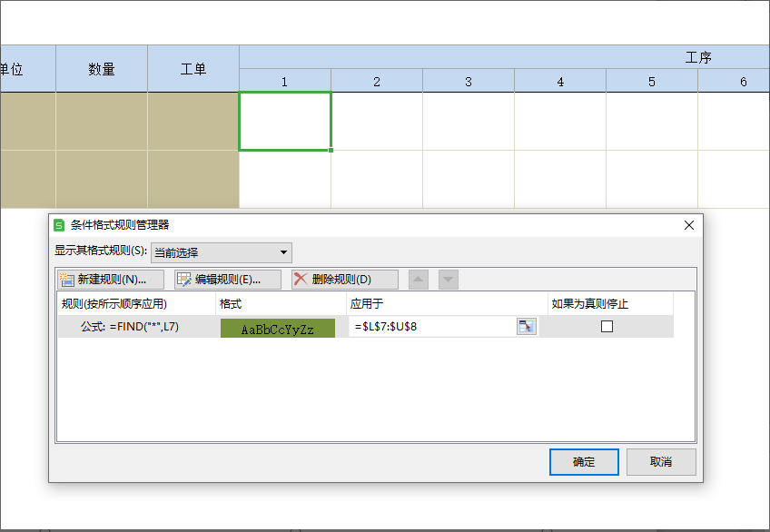Viewport: 770px width, 532px height.
Task: Click the green WPS icon in dialog title
Action: coord(60,225)
